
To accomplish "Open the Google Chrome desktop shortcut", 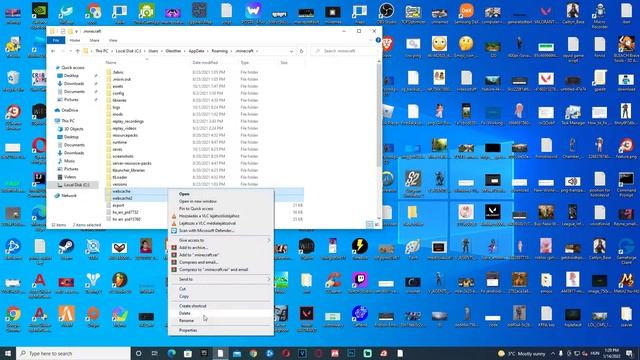I will point(13,318).
